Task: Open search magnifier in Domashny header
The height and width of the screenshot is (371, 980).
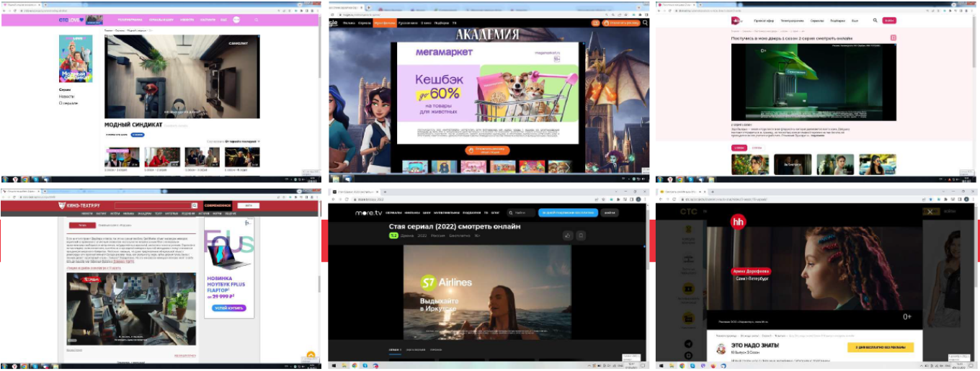Action: click(876, 21)
